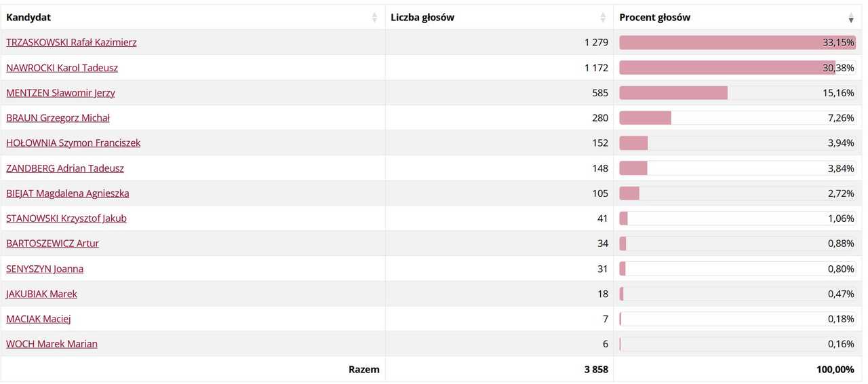Image resolution: width=868 pixels, height=384 pixels.
Task: Click sort arrows in Liczba głosów header
Action: (603, 18)
